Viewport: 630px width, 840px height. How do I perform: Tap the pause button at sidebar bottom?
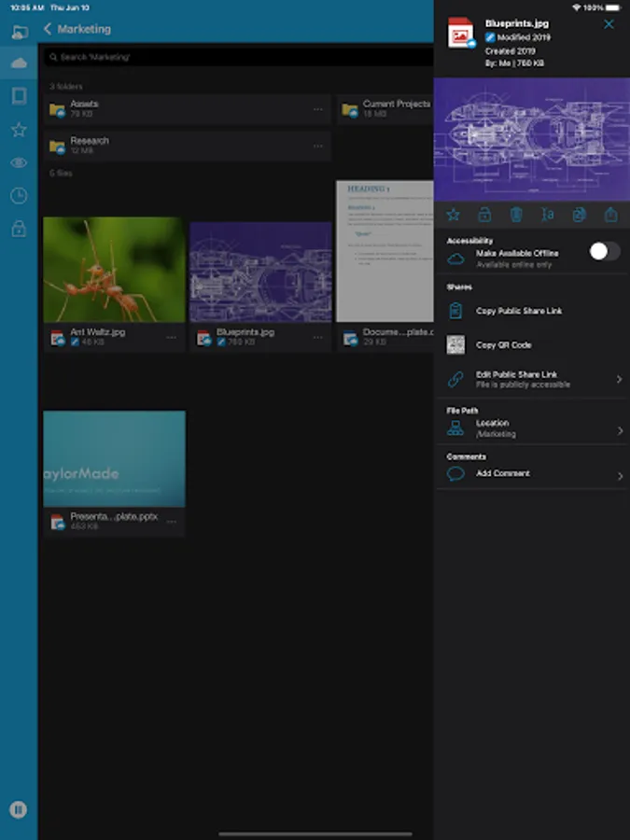click(19, 809)
